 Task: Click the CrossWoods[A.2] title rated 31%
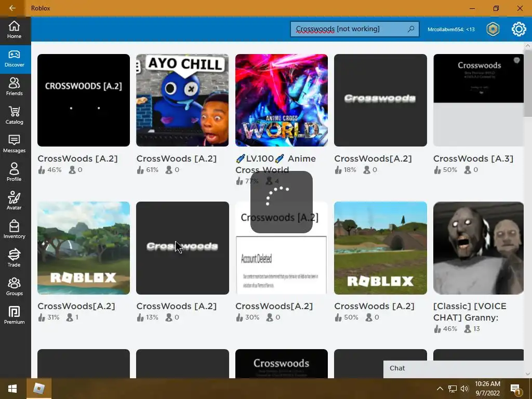[76, 307]
